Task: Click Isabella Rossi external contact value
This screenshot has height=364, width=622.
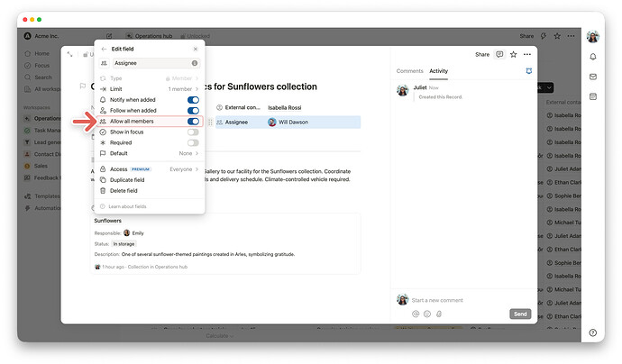Action: tap(285, 108)
